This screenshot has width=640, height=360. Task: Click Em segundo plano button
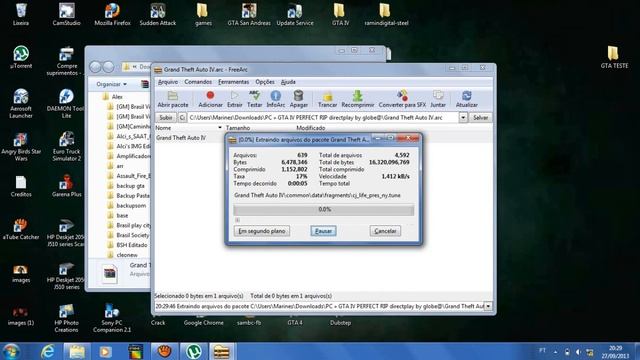[x=262, y=231]
